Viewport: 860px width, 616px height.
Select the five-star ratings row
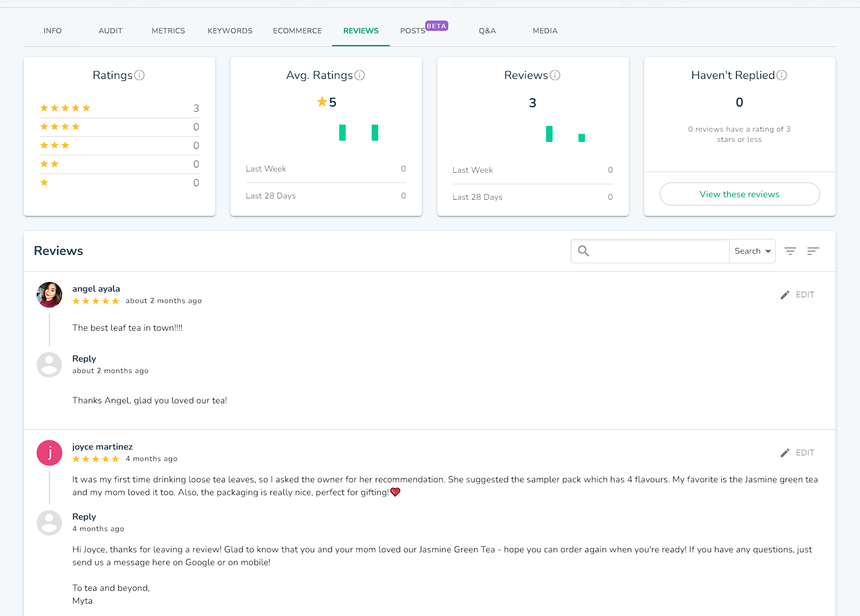point(119,108)
